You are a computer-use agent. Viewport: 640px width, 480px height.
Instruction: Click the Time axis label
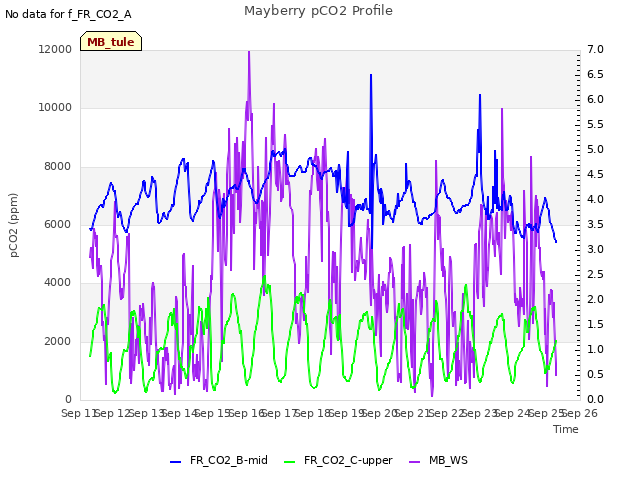[x=566, y=429]
